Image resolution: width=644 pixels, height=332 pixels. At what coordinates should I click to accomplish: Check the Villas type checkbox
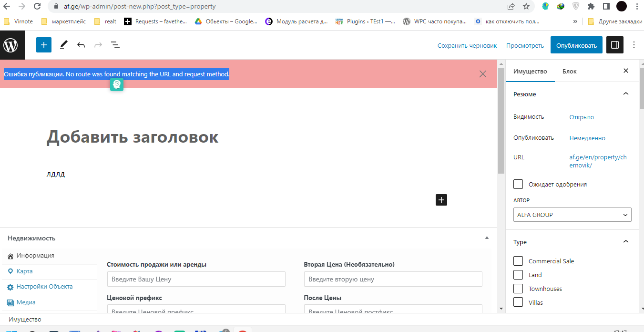click(518, 302)
